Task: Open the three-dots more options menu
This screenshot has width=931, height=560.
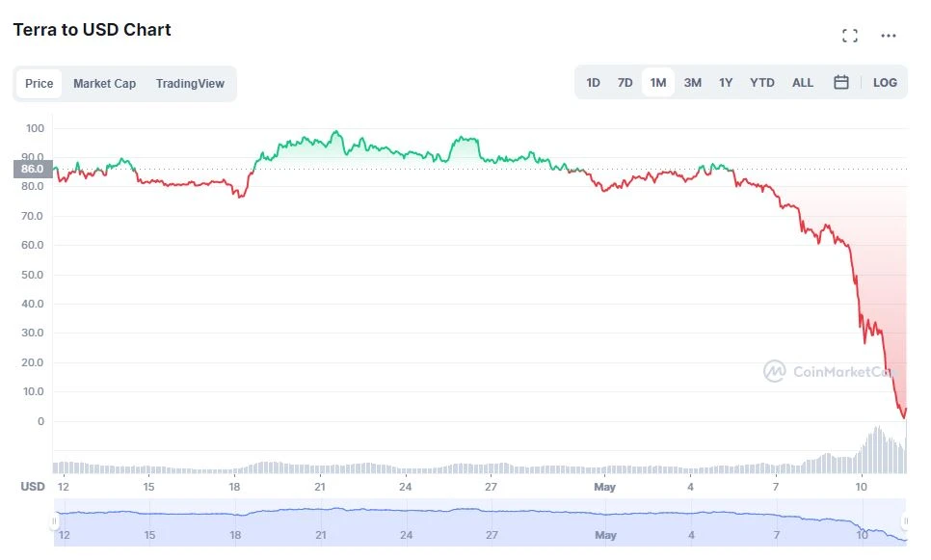Action: [889, 36]
